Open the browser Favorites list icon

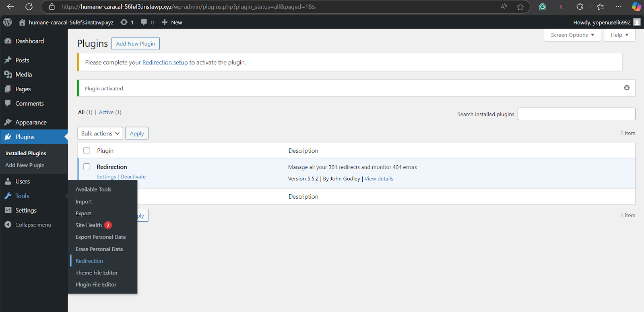tap(600, 7)
